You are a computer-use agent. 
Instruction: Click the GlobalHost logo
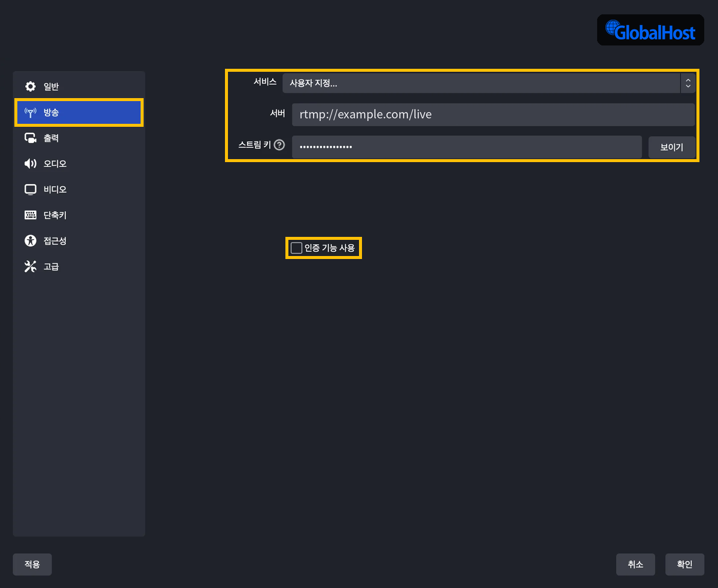[650, 30]
